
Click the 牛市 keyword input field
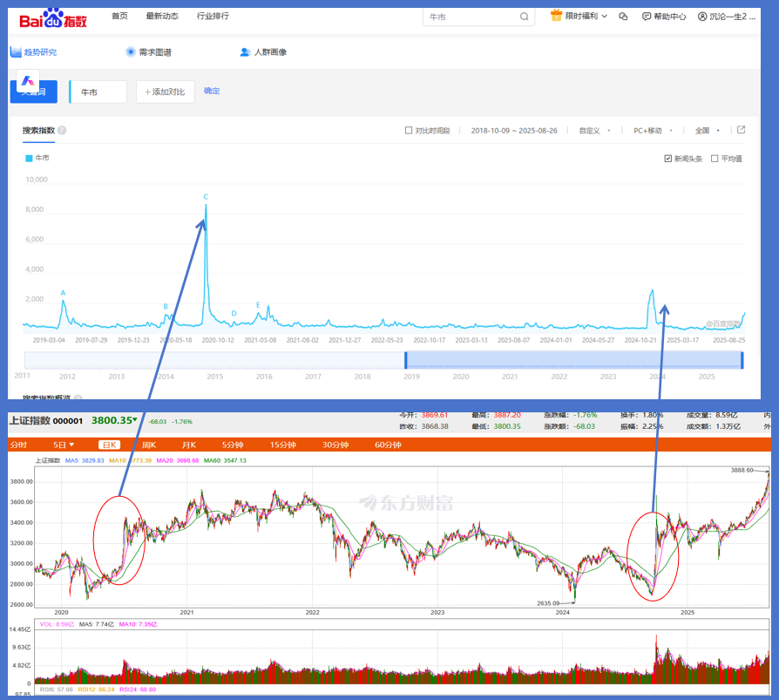click(98, 92)
